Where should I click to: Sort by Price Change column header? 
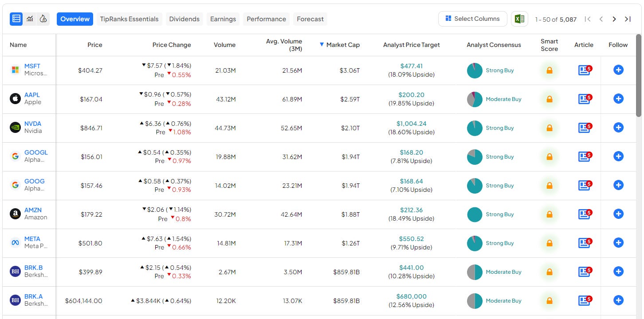coord(172,45)
